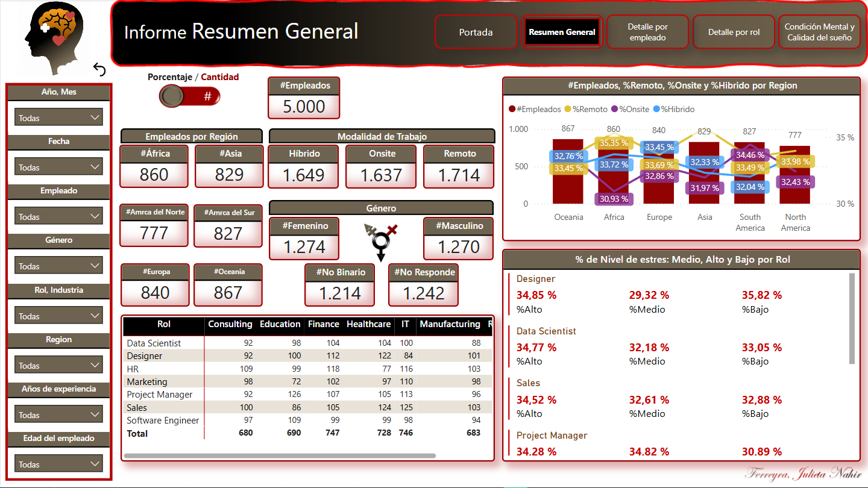Expand the Empleado filter dropdown
The image size is (868, 488).
click(58, 216)
